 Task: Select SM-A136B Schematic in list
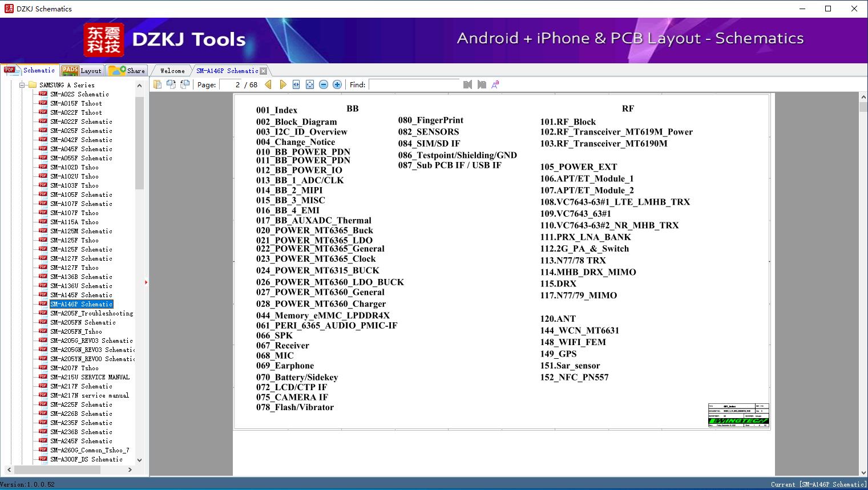click(81, 277)
